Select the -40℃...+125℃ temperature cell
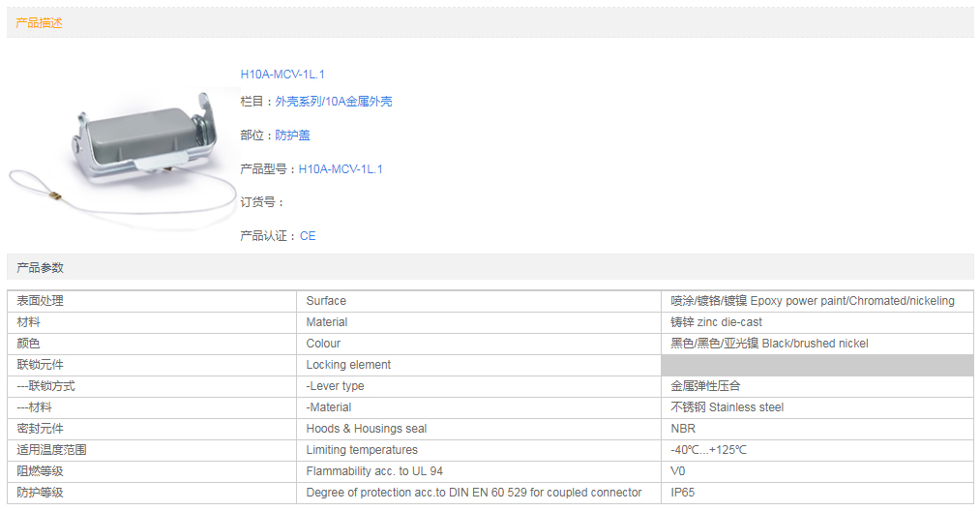Image resolution: width=980 pixels, height=511 pixels. point(708,450)
